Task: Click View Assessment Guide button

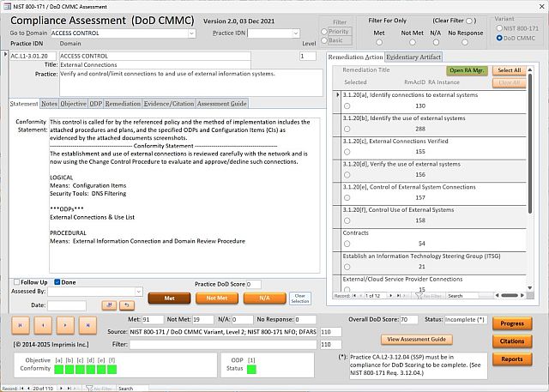Action: [416, 339]
